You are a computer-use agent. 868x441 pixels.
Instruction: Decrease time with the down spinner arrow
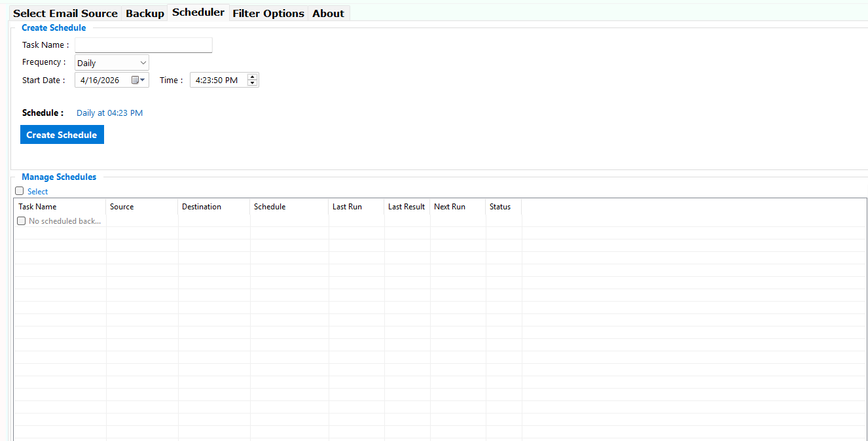coord(253,83)
